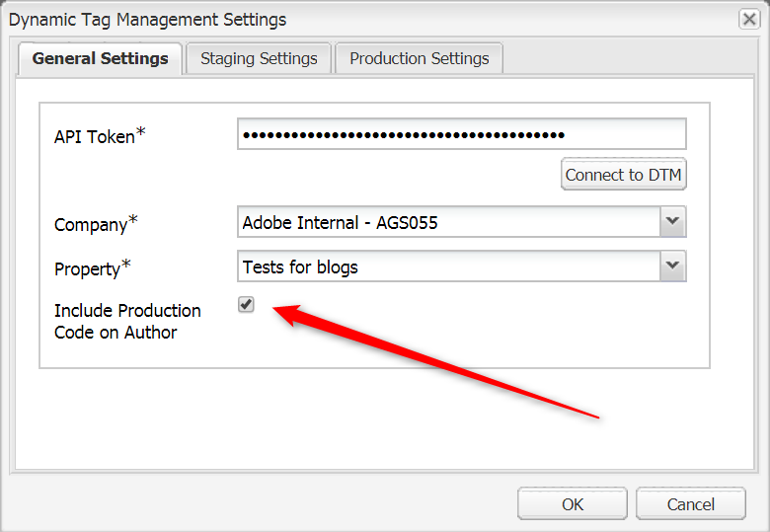Click the Adobe Internal - AGS055 company field

tap(448, 222)
